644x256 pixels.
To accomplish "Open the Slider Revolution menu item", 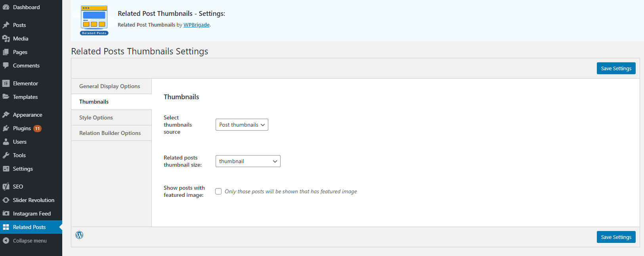I will (x=31, y=200).
